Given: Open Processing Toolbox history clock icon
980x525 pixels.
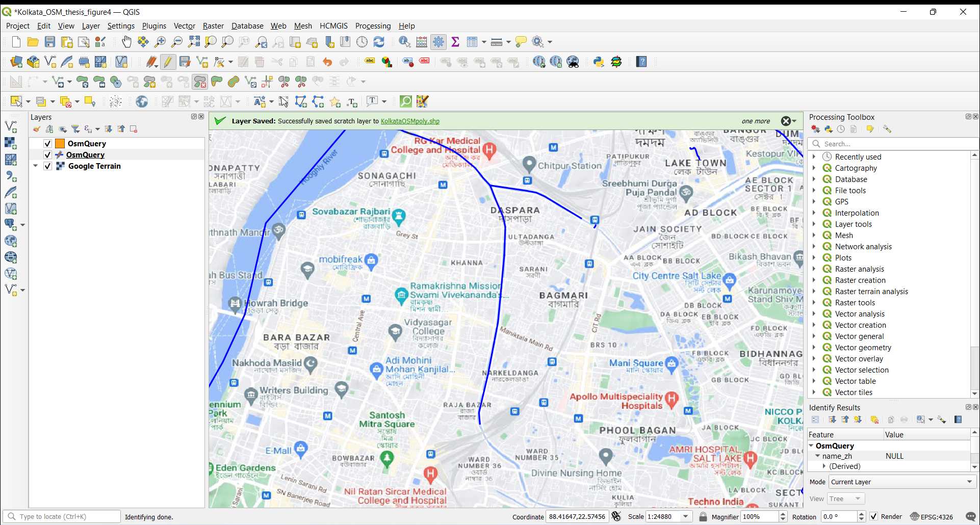Looking at the screenshot, I should pyautogui.click(x=841, y=129).
